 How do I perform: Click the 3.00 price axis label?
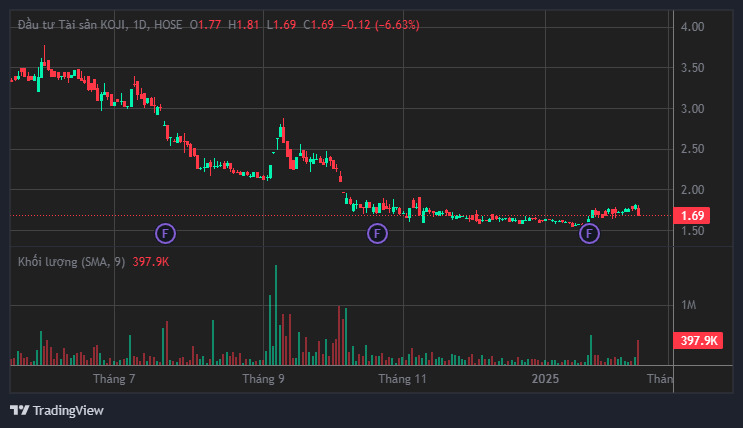pyautogui.click(x=692, y=109)
